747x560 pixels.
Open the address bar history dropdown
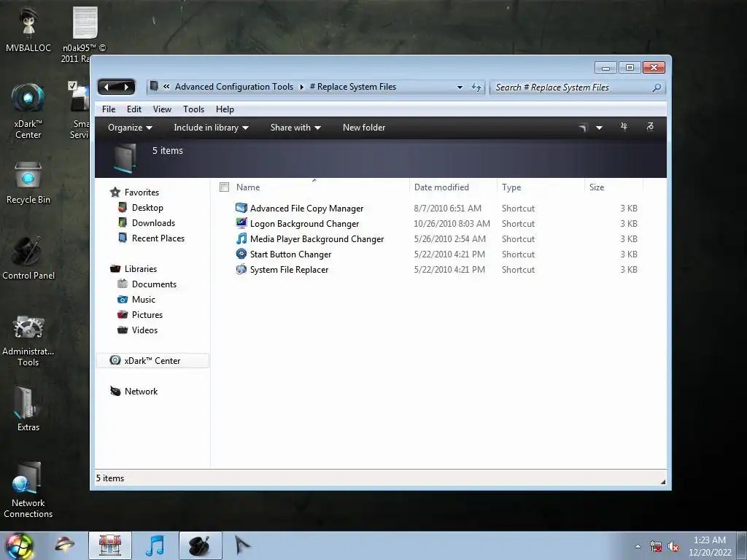point(460,87)
